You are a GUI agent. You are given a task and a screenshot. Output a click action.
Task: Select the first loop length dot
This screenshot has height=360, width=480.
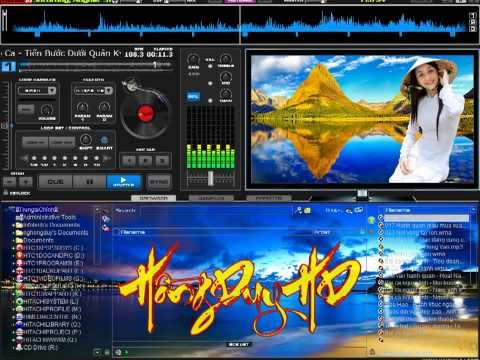(34, 158)
